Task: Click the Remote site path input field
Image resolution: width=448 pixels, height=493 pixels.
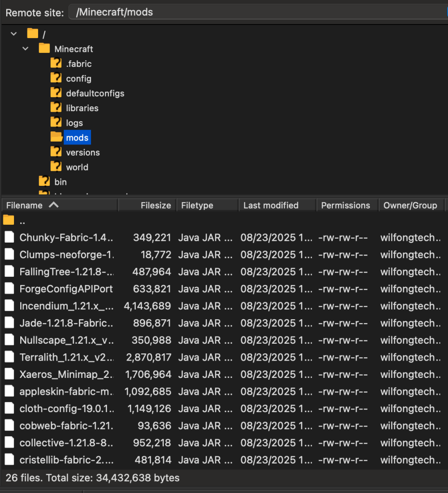Action: 258,12
